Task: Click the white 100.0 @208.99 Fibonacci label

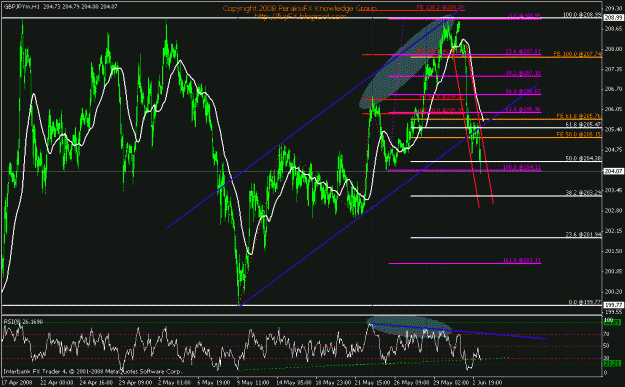Action: click(x=582, y=15)
